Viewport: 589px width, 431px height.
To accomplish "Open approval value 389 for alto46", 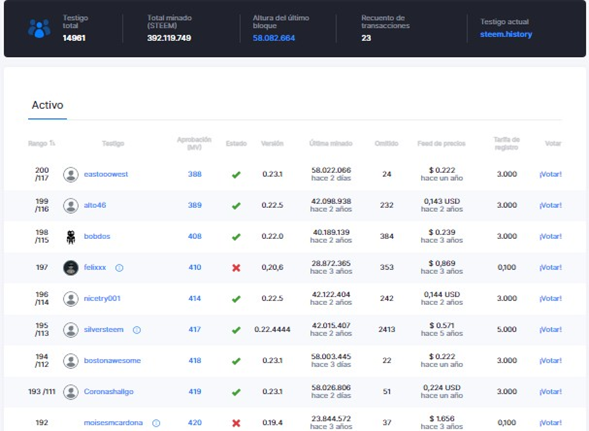I will point(195,205).
